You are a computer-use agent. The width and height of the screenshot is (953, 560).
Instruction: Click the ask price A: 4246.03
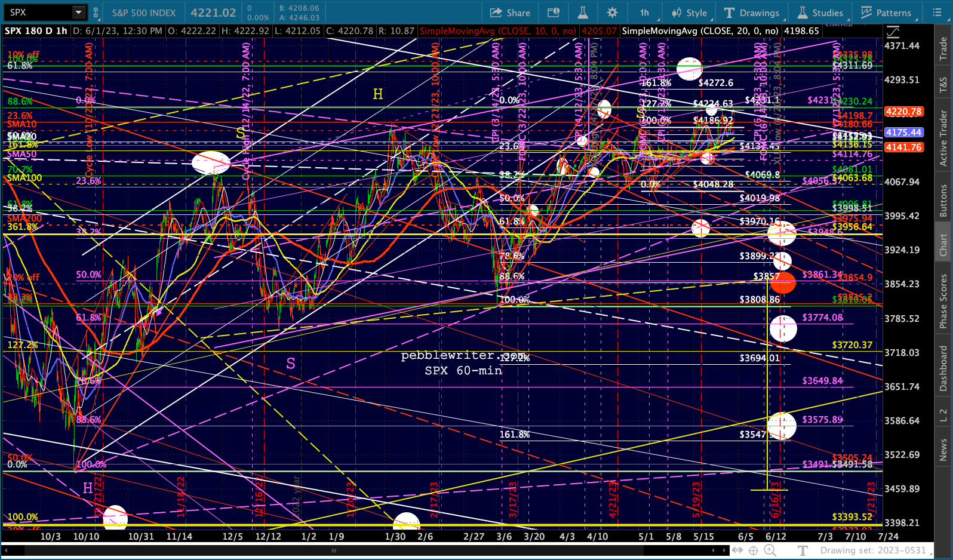tap(299, 18)
